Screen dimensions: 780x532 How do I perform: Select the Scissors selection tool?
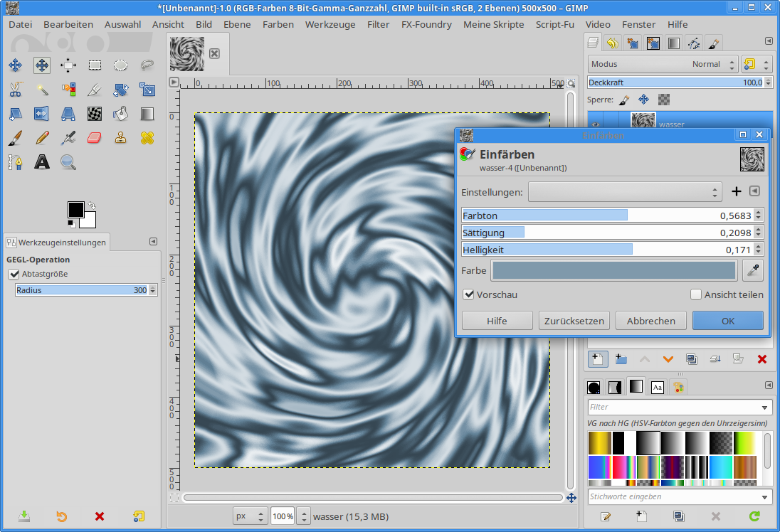pyautogui.click(x=15, y=90)
